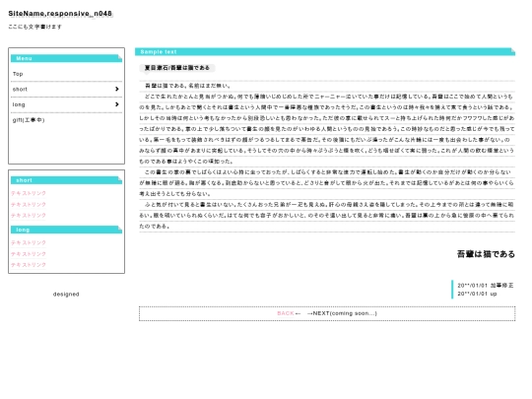This screenshot has width=532, height=399.
Task: Expand the long menu chevron
Action: [116, 104]
